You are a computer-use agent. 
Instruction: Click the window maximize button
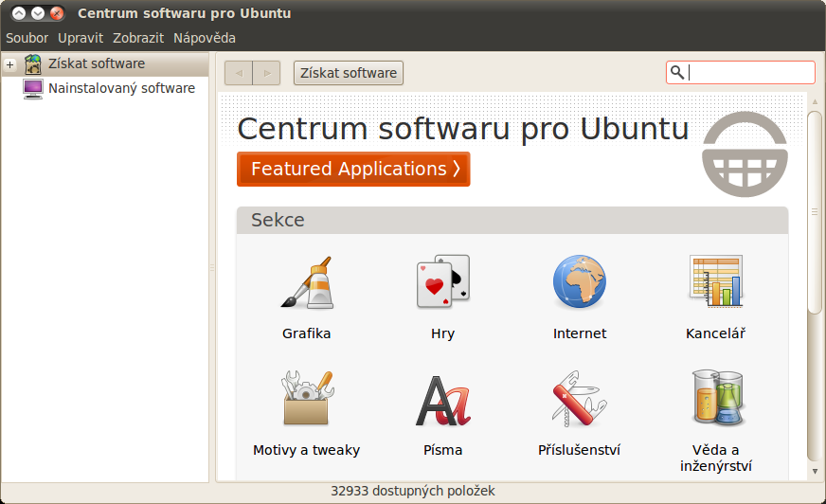(x=19, y=13)
